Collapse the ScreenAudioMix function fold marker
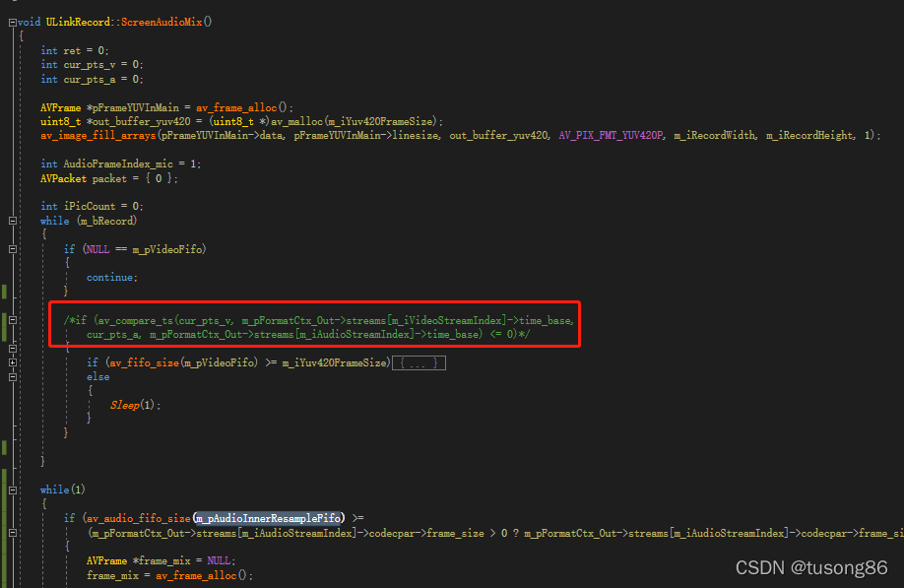This screenshot has width=904, height=588. [x=13, y=23]
